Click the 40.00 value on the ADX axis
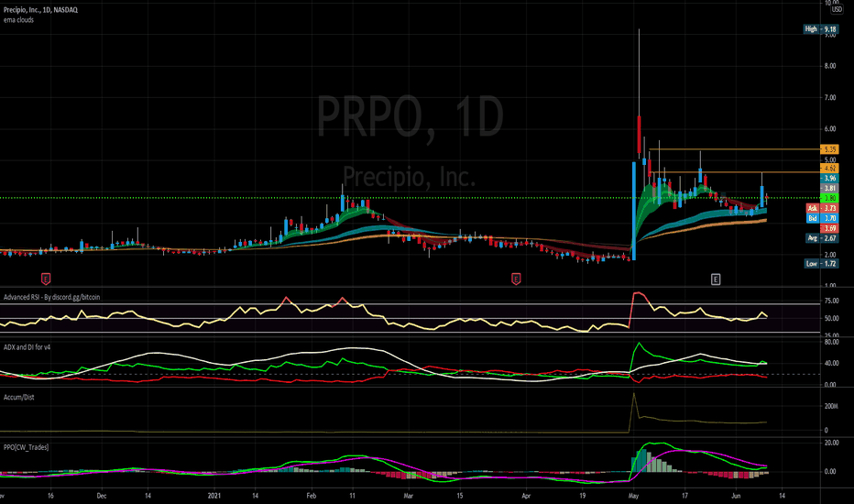 832,364
